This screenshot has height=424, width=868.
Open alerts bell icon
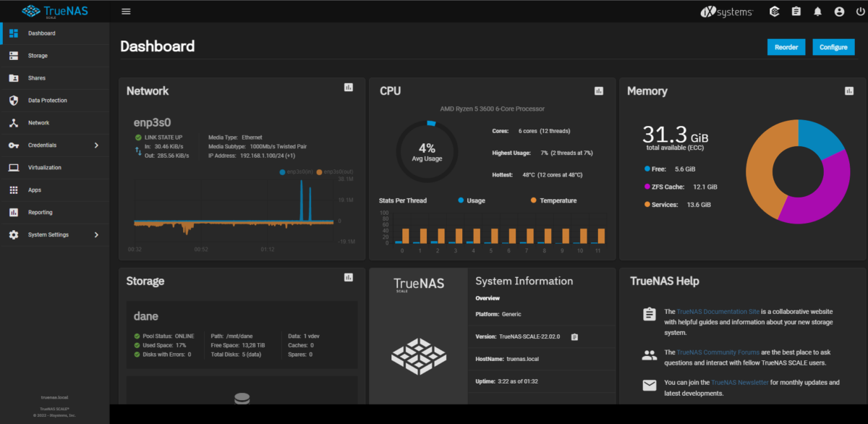pyautogui.click(x=817, y=12)
